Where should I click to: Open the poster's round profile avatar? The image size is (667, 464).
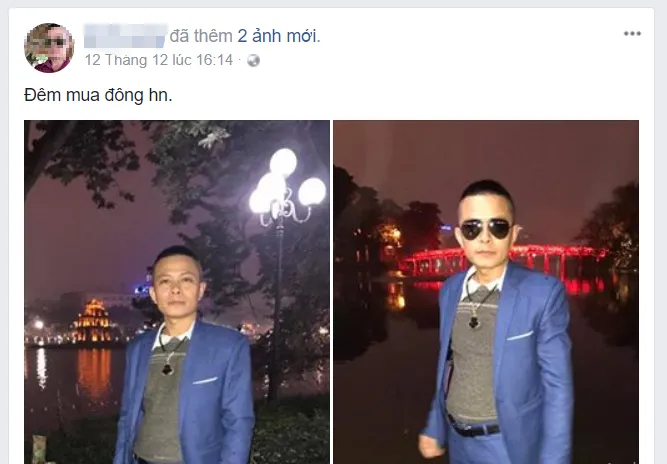pyautogui.click(x=49, y=48)
